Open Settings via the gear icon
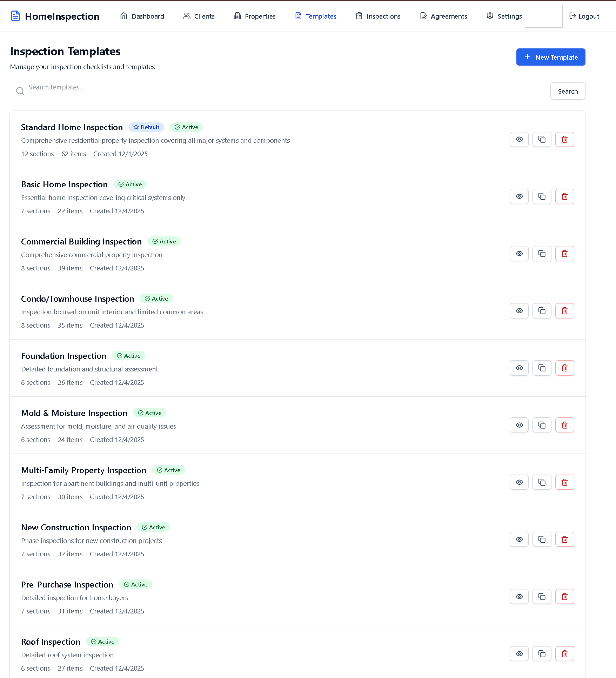Image resolution: width=616 pixels, height=678 pixels. pyautogui.click(x=490, y=16)
